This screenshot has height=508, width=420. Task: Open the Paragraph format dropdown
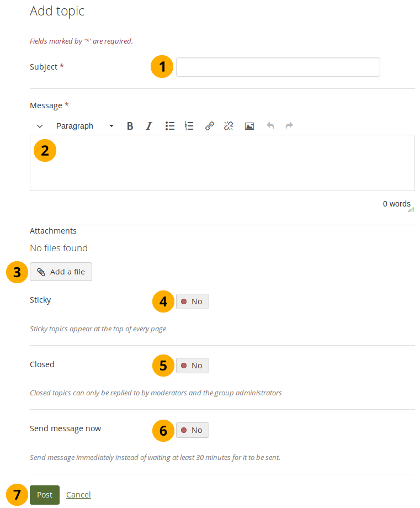point(85,126)
